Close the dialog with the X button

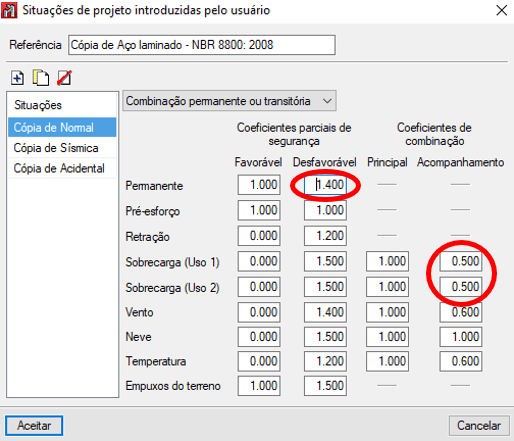click(502, 10)
